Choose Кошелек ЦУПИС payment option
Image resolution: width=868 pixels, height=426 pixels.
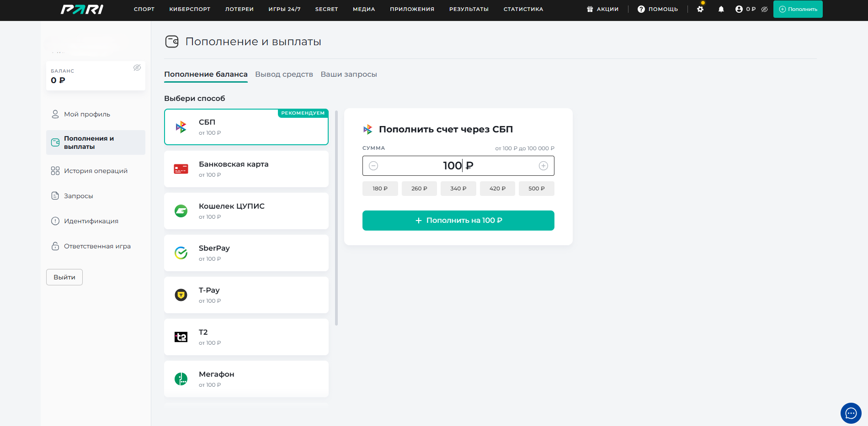coord(246,211)
